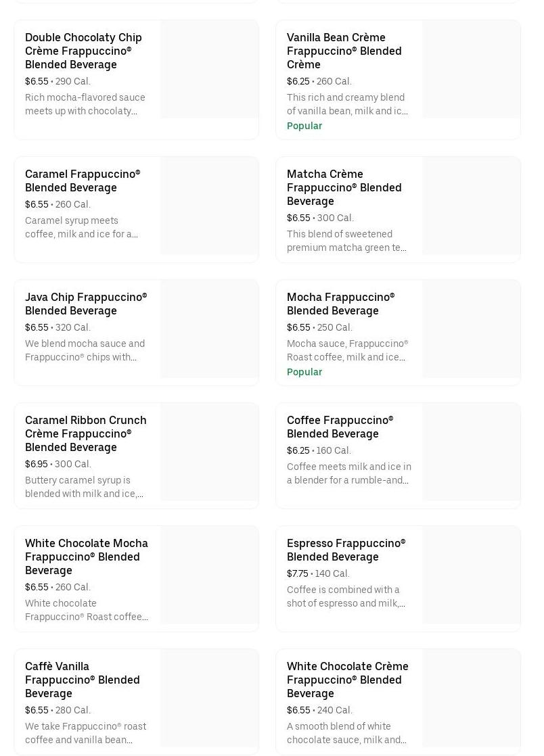This screenshot has width=544, height=756.
Task: Open Double Chocolaty Chip Crème Frappuccino item
Action: 83,51
